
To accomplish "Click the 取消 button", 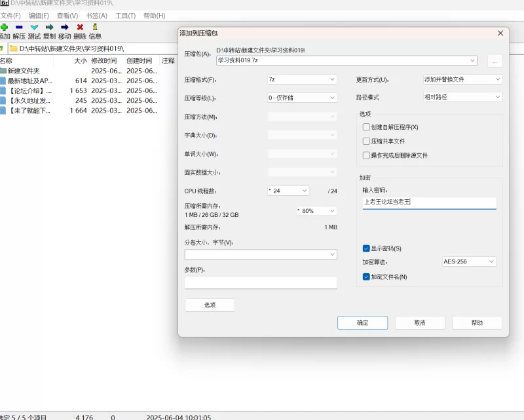I will [420, 323].
